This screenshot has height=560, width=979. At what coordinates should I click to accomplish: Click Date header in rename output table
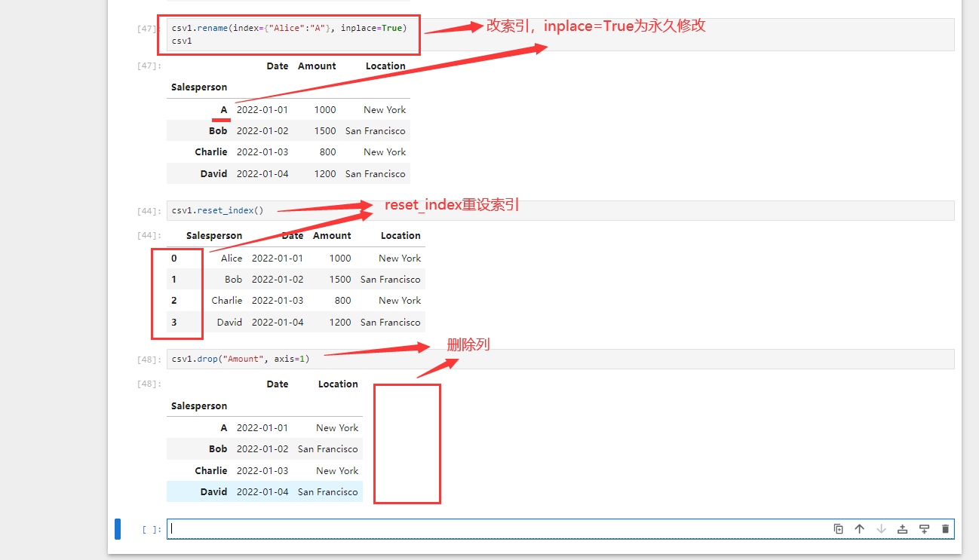coord(278,66)
